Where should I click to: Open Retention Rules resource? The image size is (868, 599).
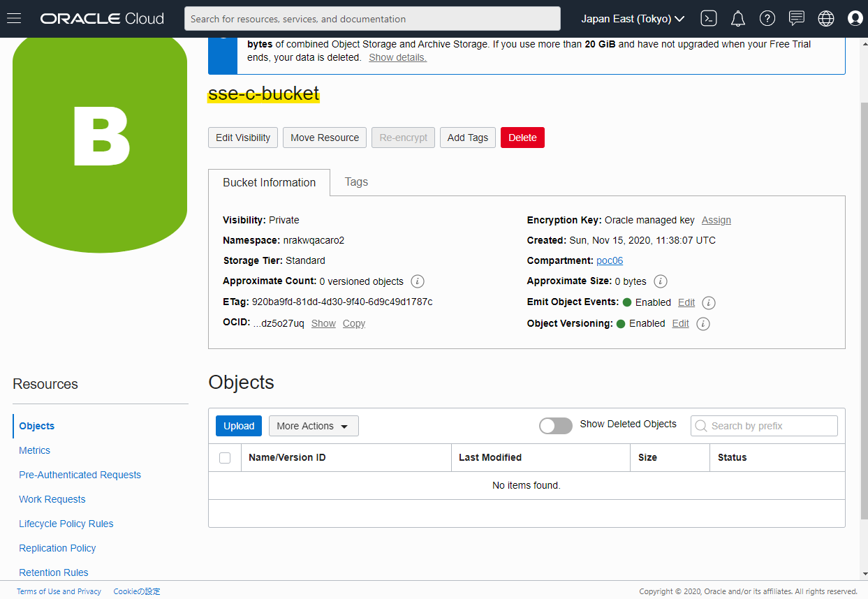tap(54, 572)
